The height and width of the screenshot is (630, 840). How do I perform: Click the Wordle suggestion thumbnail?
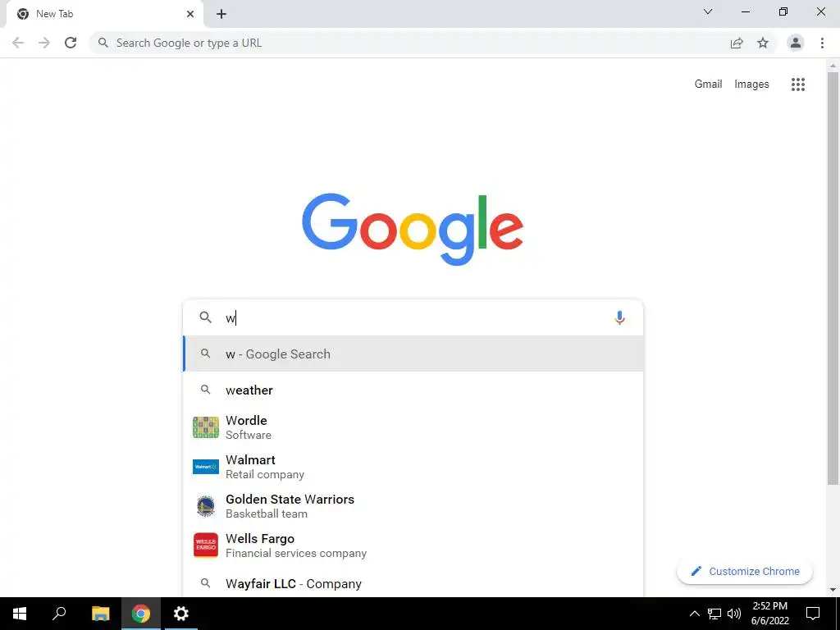(x=206, y=427)
